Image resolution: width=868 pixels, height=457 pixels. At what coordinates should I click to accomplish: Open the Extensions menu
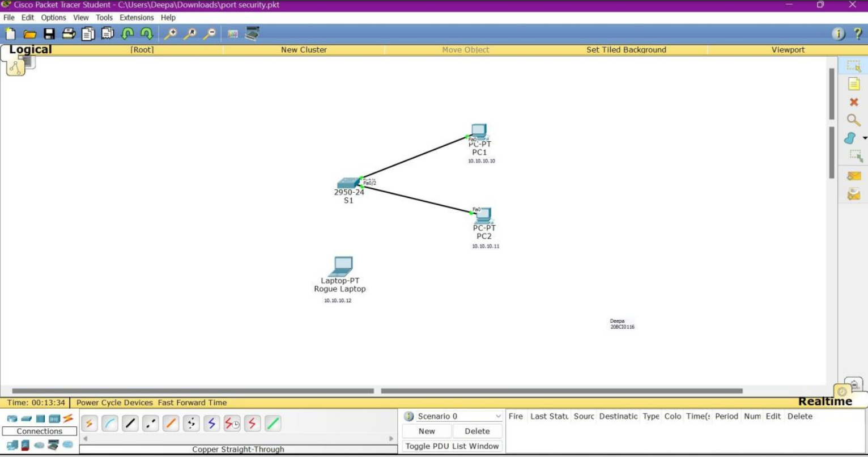136,18
